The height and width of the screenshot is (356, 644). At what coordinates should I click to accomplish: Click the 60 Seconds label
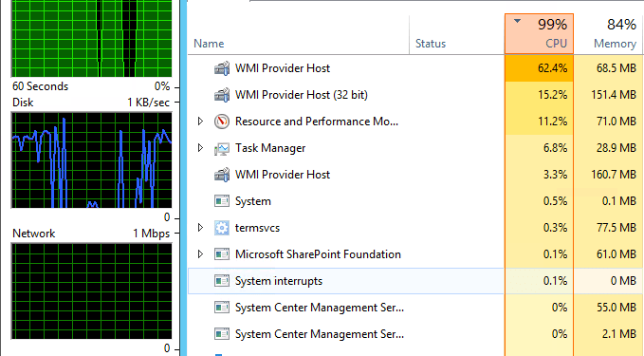click(40, 86)
